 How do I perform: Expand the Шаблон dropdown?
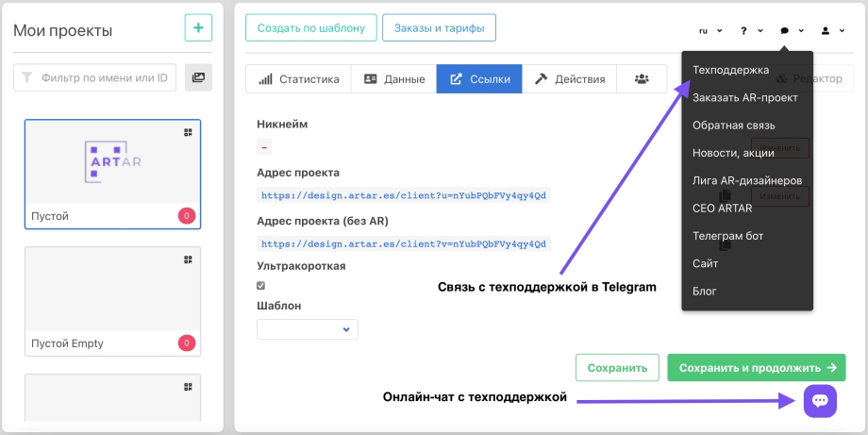308,329
